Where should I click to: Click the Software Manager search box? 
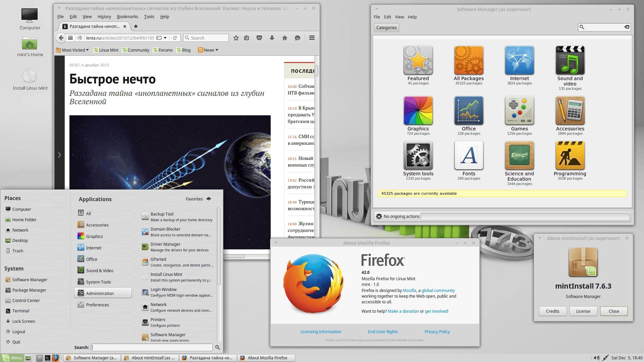[x=604, y=27]
